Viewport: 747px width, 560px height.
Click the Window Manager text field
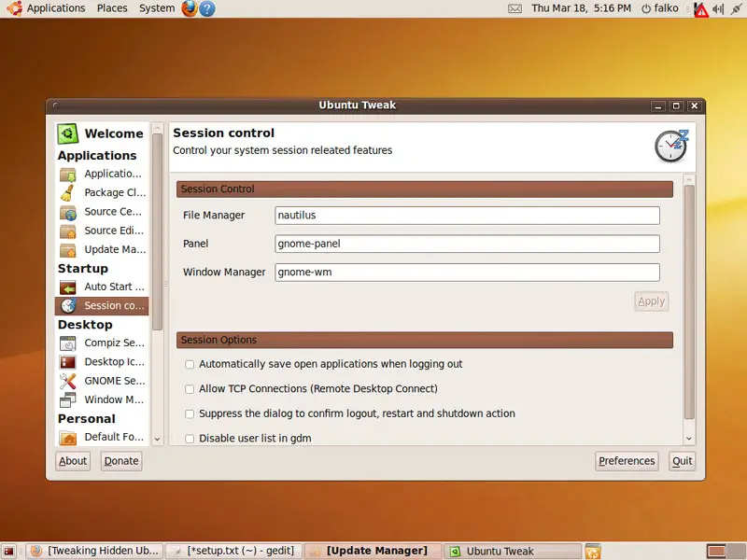pyautogui.click(x=468, y=273)
